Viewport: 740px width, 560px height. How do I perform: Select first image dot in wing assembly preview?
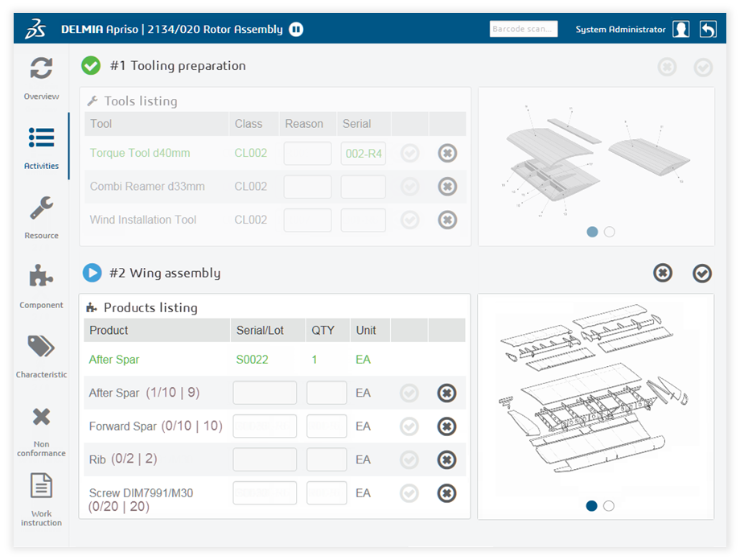[591, 506]
